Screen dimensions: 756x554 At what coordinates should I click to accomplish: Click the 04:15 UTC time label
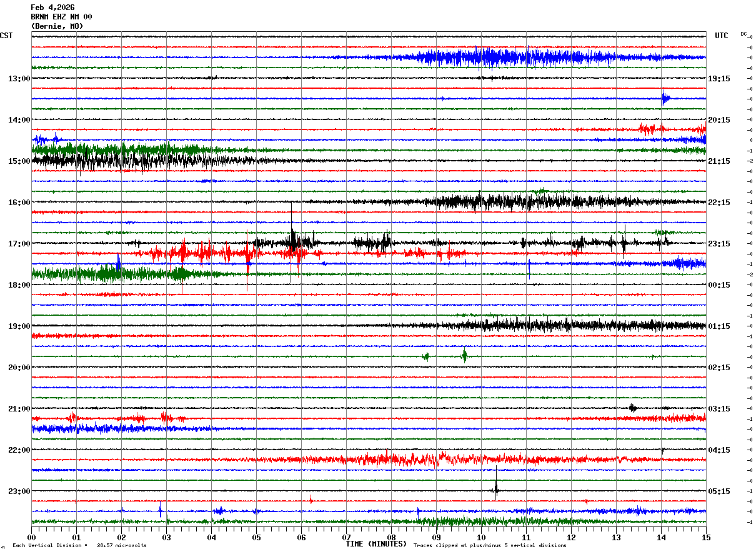(x=719, y=450)
